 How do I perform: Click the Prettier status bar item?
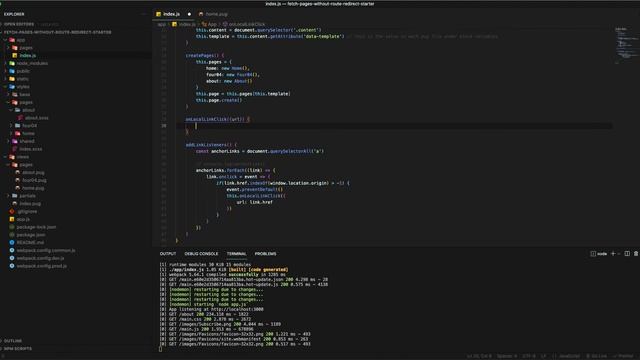pos(623,356)
